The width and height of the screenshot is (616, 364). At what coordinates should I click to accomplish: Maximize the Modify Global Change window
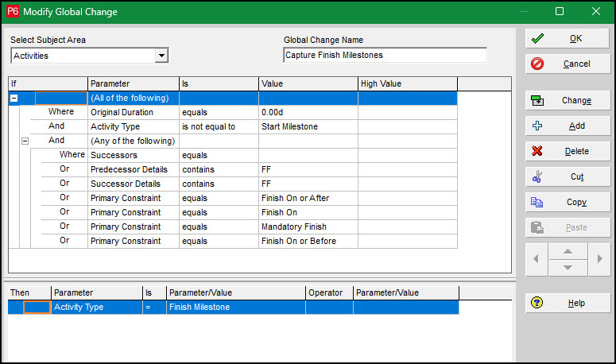point(560,11)
